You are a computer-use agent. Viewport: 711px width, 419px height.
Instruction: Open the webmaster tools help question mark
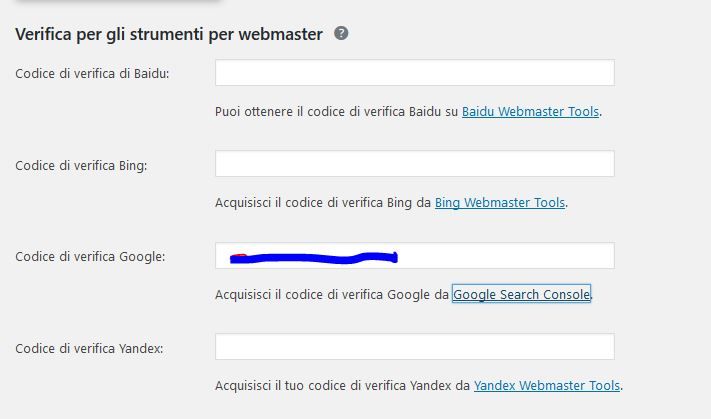[x=341, y=33]
